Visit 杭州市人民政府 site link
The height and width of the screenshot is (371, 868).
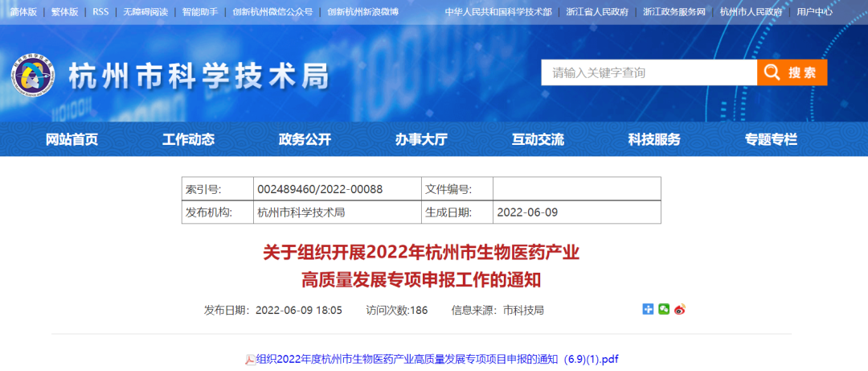coord(751,11)
